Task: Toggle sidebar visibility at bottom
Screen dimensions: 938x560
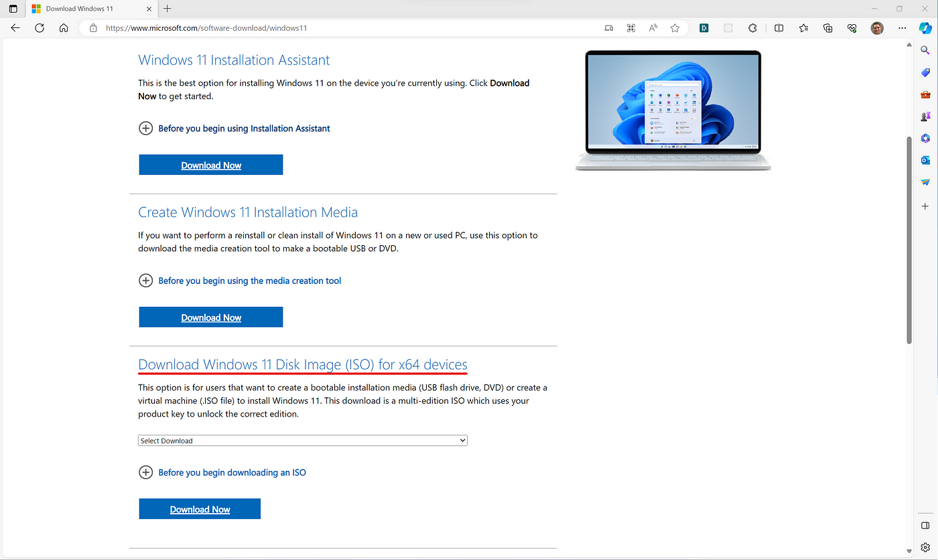Action: (x=925, y=525)
